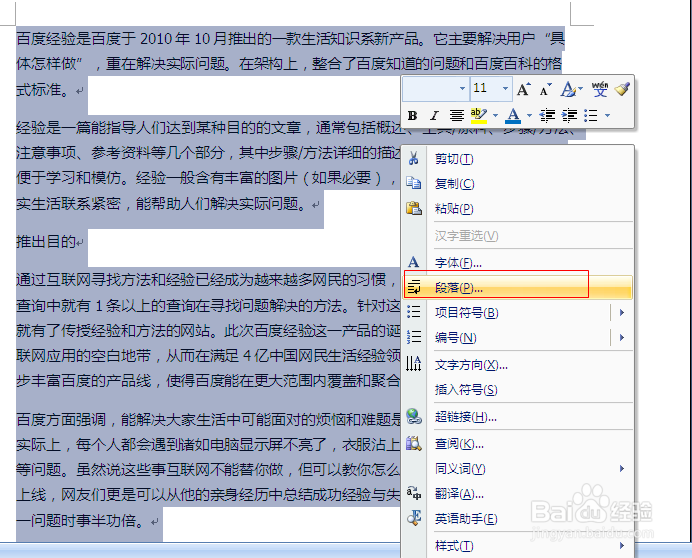Choose 项目符号(B) menu entry
Image resolution: width=692 pixels, height=558 pixels.
click(x=467, y=313)
